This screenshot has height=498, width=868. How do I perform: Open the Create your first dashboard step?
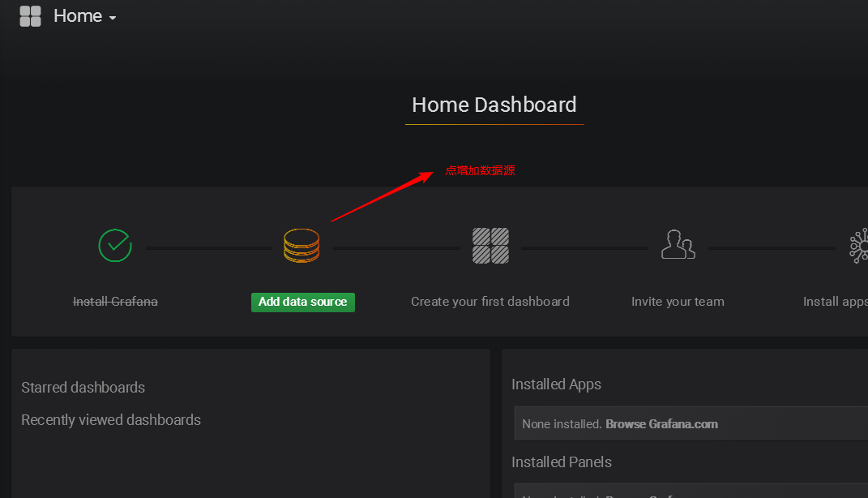click(x=490, y=302)
